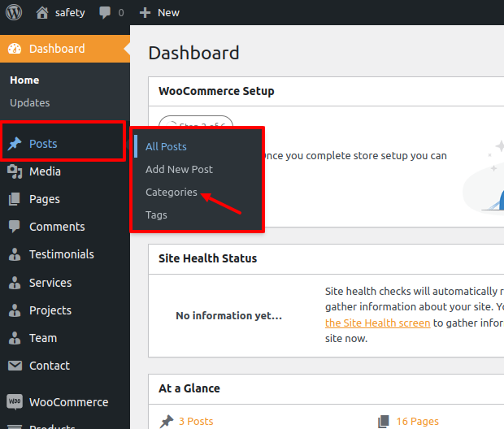Click the Comments sidebar icon
This screenshot has height=429, width=504.
pos(15,227)
